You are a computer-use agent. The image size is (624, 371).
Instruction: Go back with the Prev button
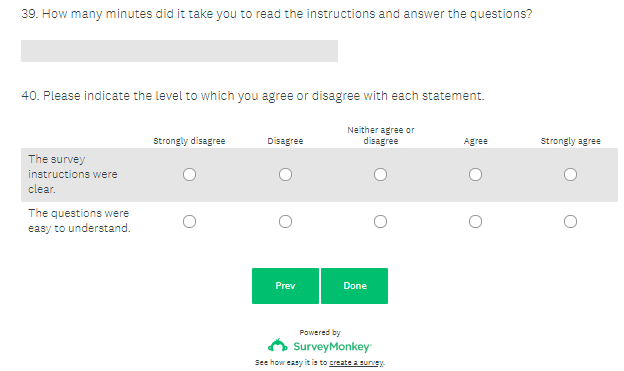point(285,286)
